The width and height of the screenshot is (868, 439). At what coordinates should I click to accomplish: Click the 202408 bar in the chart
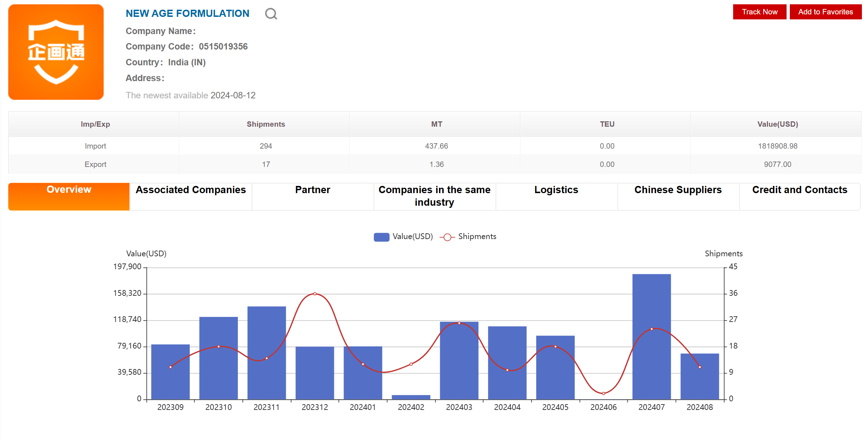point(700,376)
